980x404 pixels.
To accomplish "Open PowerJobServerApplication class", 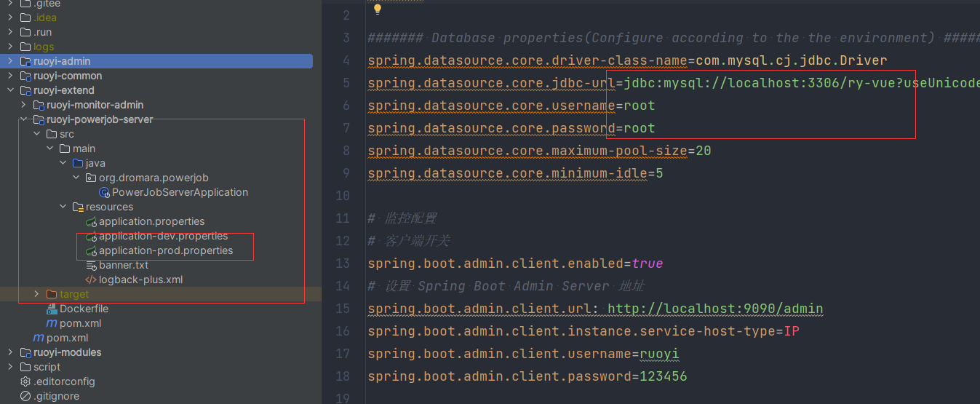I will 180,192.
